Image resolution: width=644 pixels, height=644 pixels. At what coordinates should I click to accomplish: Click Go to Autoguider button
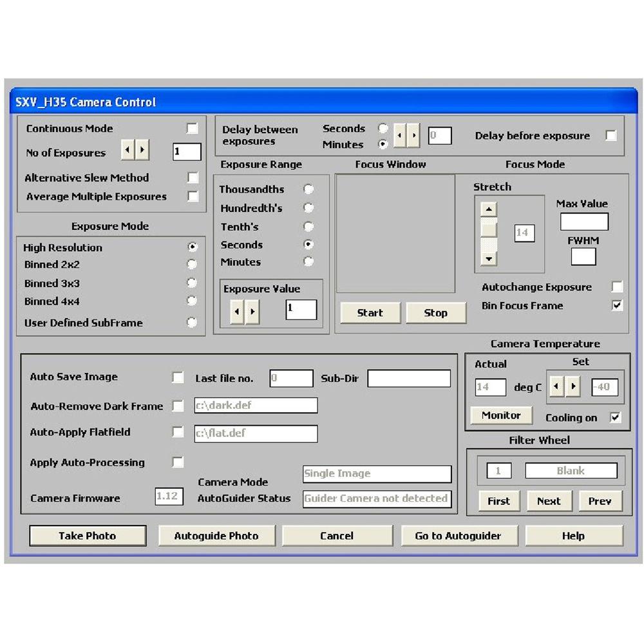tap(457, 536)
